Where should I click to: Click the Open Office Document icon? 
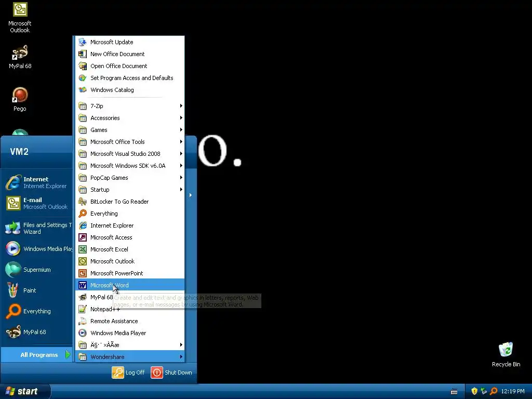(83, 66)
